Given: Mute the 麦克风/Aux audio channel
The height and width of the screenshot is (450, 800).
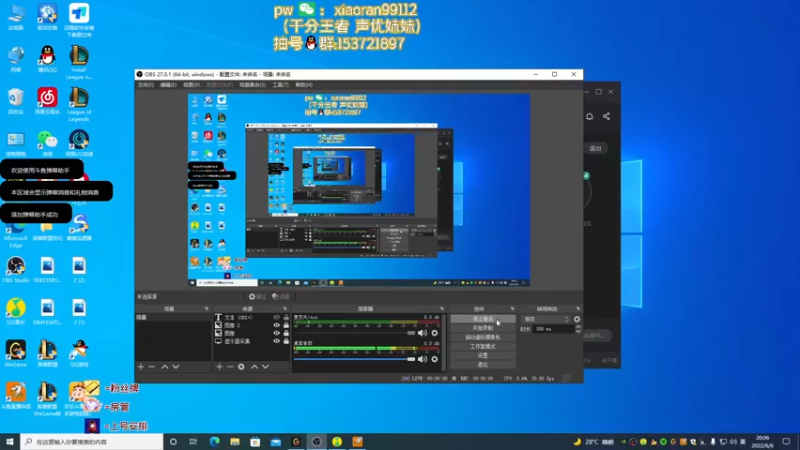Looking at the screenshot, I should (x=422, y=333).
